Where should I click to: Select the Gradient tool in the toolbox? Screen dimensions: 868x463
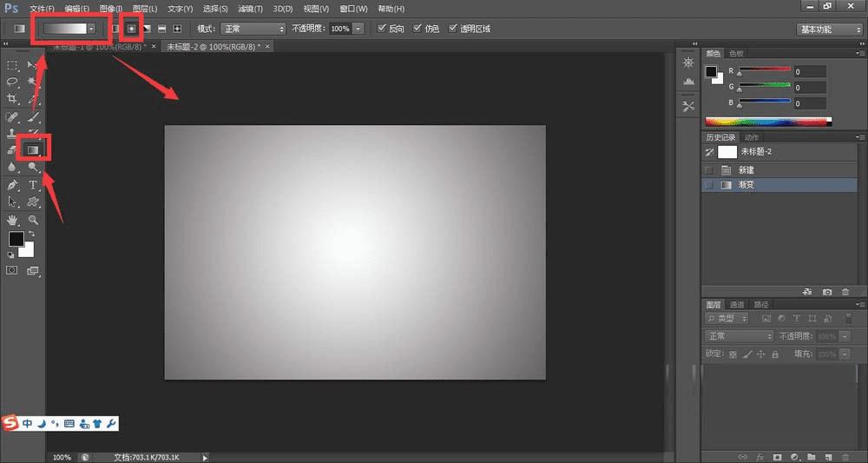(33, 149)
